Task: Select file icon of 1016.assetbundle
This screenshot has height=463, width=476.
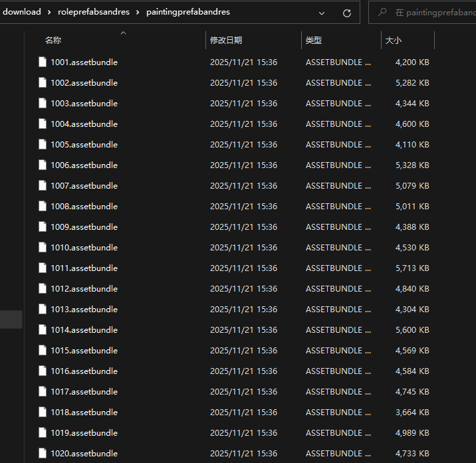Action: point(43,371)
